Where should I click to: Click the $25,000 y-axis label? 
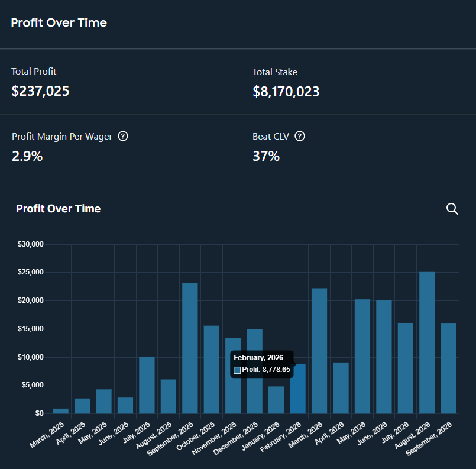click(30, 272)
